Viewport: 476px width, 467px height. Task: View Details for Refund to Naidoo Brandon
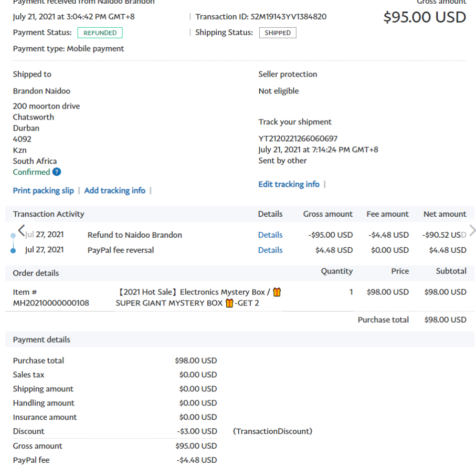(x=270, y=235)
